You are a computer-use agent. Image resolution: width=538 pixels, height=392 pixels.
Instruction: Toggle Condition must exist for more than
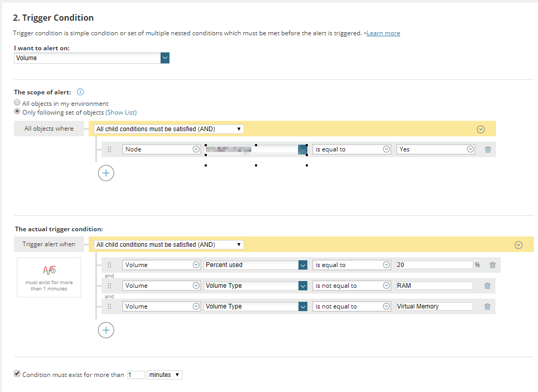coord(17,374)
